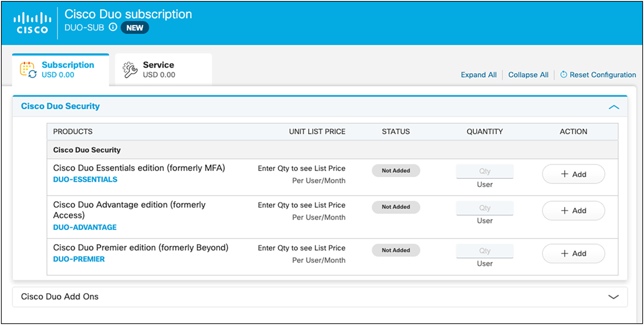Viewport: 644px width, 325px height.
Task: Click the plus icon on Advantage Add button
Action: (x=565, y=210)
